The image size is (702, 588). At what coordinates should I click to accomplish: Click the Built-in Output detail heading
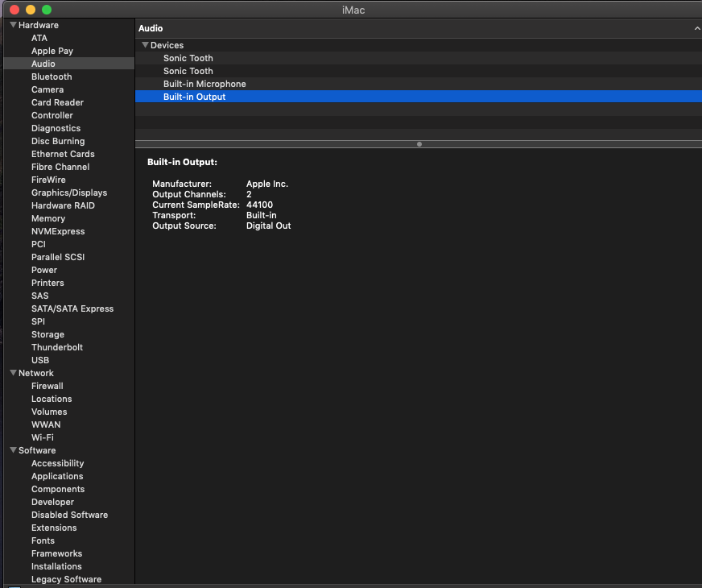tap(182, 162)
